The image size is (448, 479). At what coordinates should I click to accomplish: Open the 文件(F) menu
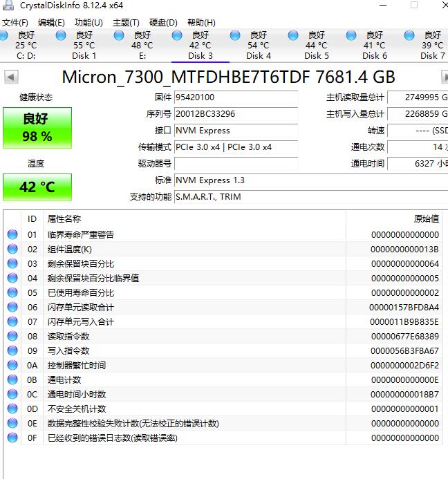coord(15,23)
